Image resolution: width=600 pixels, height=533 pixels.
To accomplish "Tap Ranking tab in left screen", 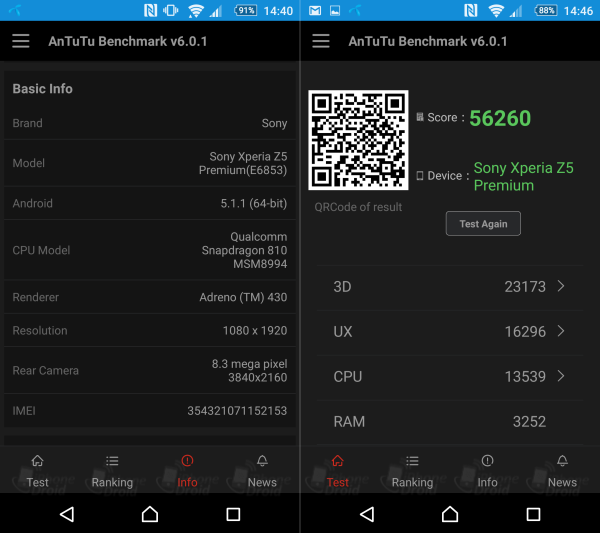I will (x=112, y=471).
